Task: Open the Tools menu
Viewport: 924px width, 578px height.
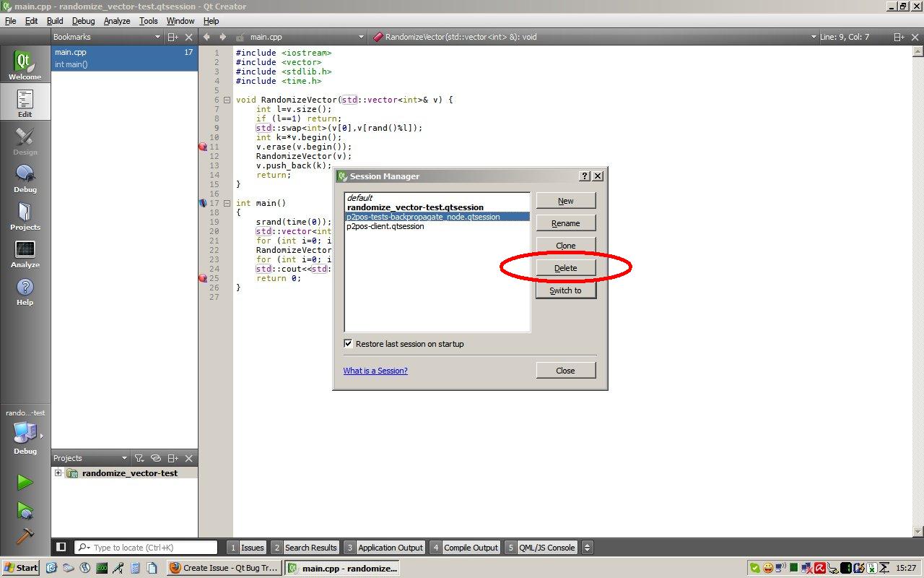Action: coord(148,21)
